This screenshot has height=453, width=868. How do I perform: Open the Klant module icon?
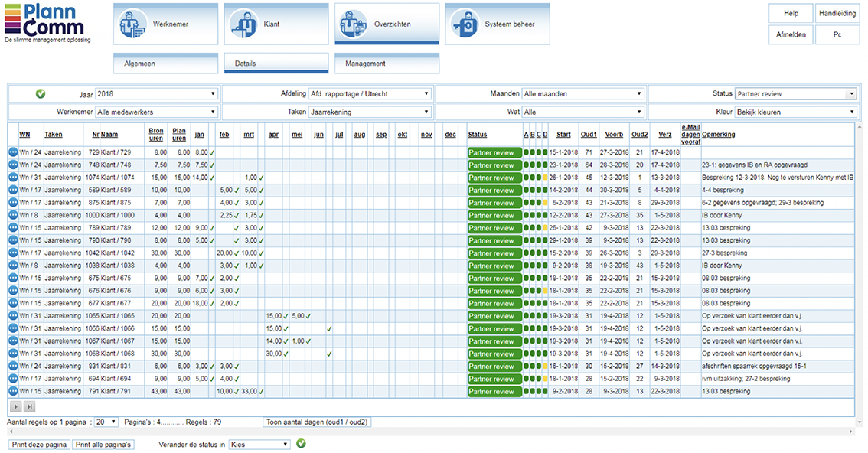coord(244,24)
